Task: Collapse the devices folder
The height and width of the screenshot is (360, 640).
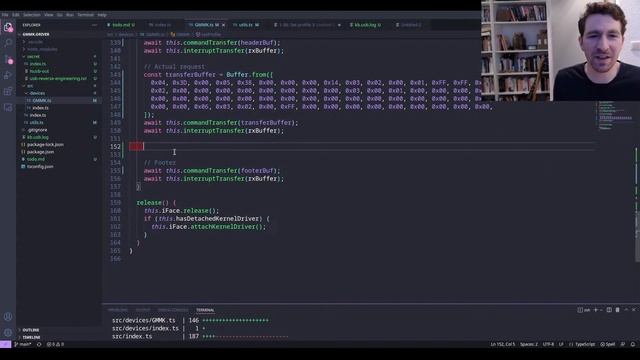Action: click(37, 93)
